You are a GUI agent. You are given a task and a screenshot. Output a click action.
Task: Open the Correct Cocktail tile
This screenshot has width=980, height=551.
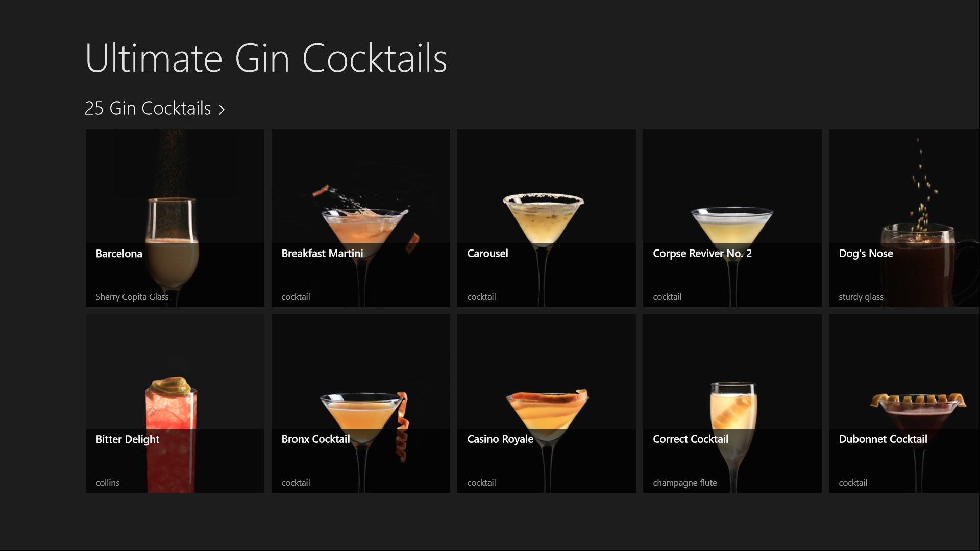click(732, 404)
